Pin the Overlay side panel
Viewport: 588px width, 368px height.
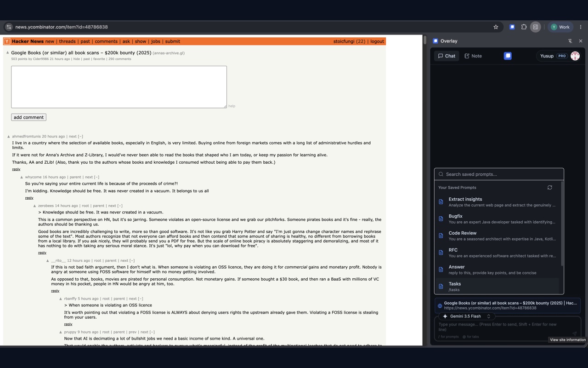pyautogui.click(x=570, y=41)
